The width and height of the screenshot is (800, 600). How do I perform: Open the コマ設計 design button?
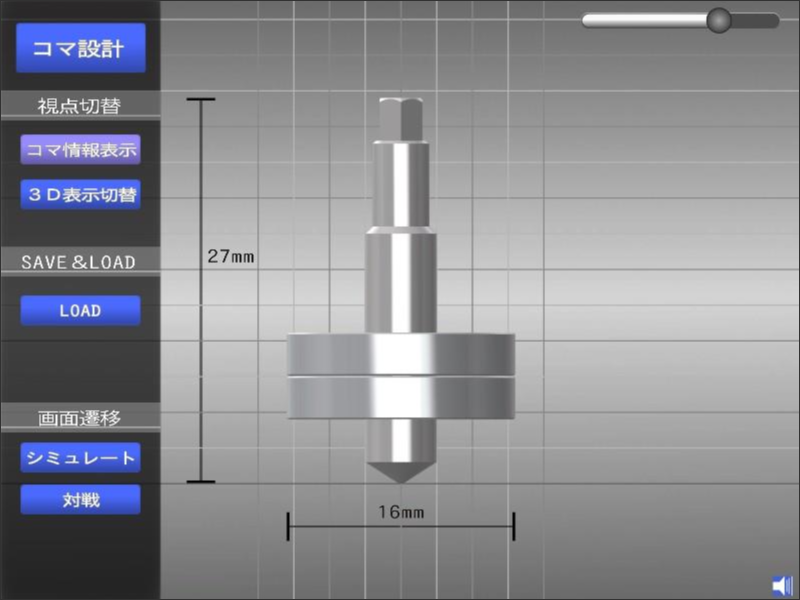(x=81, y=48)
